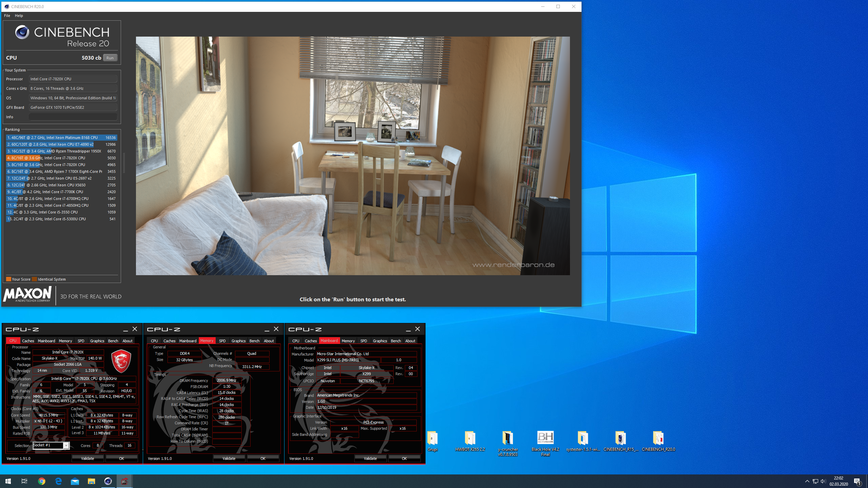Show hidden system tray icons

click(x=807, y=481)
